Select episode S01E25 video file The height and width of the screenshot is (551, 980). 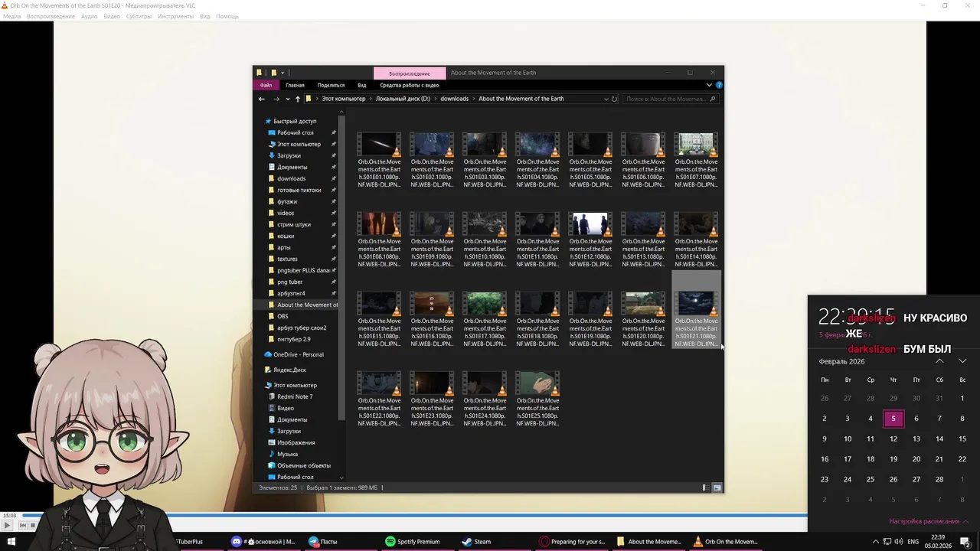(537, 399)
